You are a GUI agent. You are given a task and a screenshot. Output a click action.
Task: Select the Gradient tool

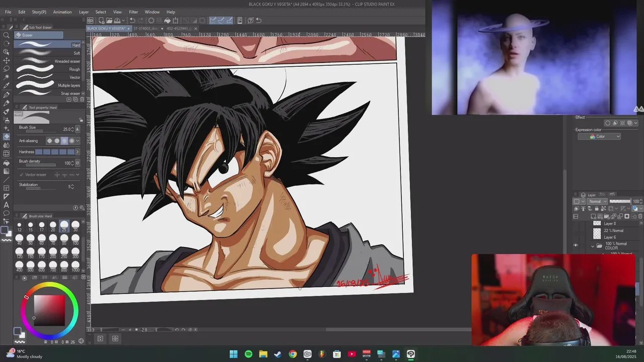6,171
